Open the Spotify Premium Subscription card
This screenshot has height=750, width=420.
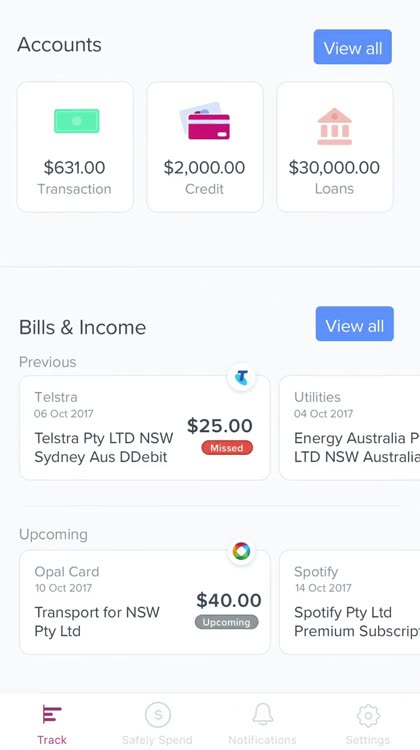pyautogui.click(x=350, y=602)
